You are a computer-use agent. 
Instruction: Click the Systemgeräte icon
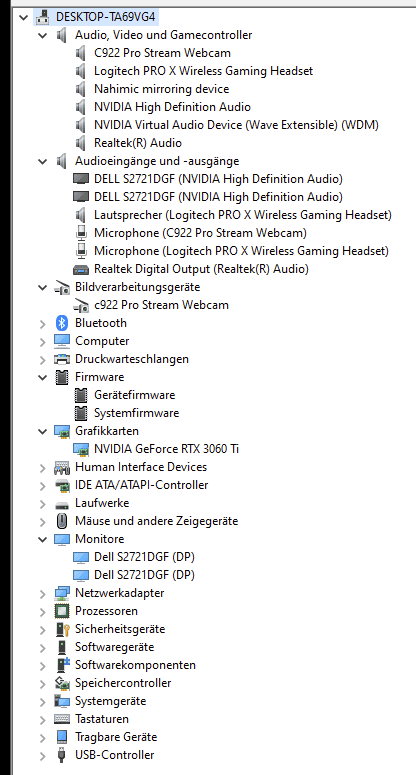62,701
